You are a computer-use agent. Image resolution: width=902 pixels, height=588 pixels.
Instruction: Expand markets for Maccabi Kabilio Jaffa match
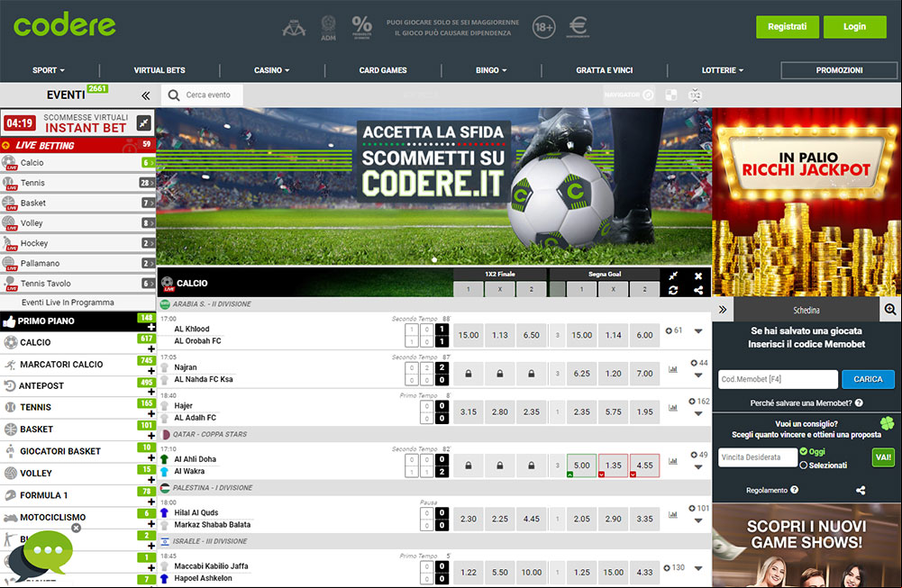(698, 568)
